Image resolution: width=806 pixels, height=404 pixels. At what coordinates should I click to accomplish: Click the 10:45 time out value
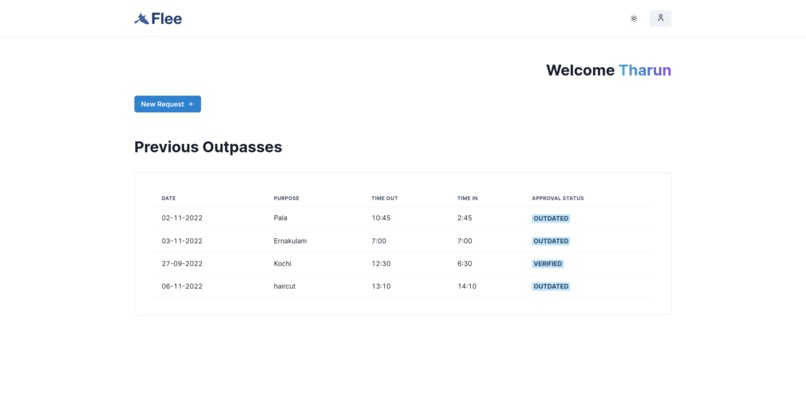tap(381, 218)
